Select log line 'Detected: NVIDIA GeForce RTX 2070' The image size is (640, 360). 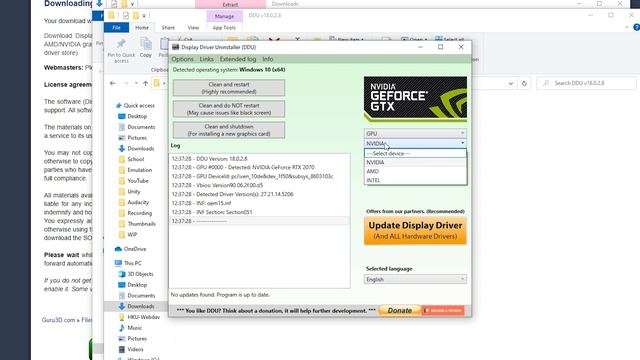point(259,167)
